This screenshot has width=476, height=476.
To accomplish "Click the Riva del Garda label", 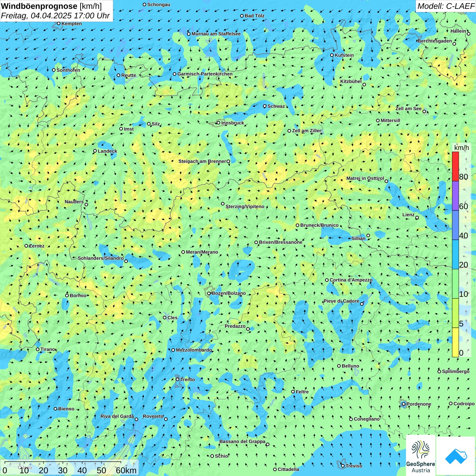I will pyautogui.click(x=117, y=416).
